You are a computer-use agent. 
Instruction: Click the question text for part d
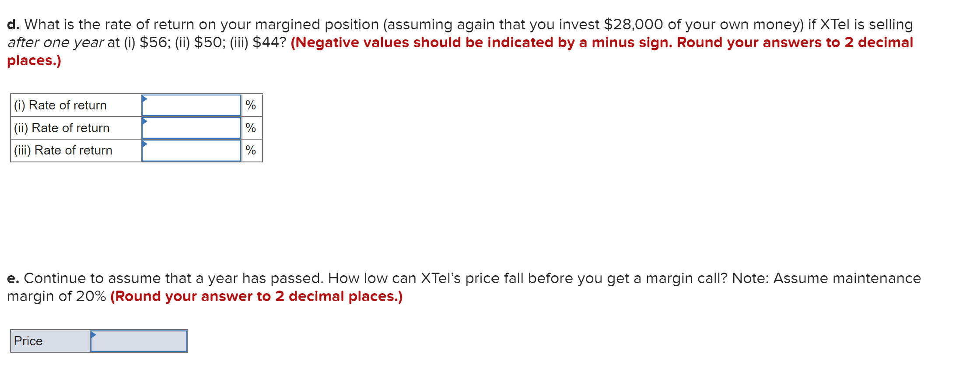[x=262, y=25]
